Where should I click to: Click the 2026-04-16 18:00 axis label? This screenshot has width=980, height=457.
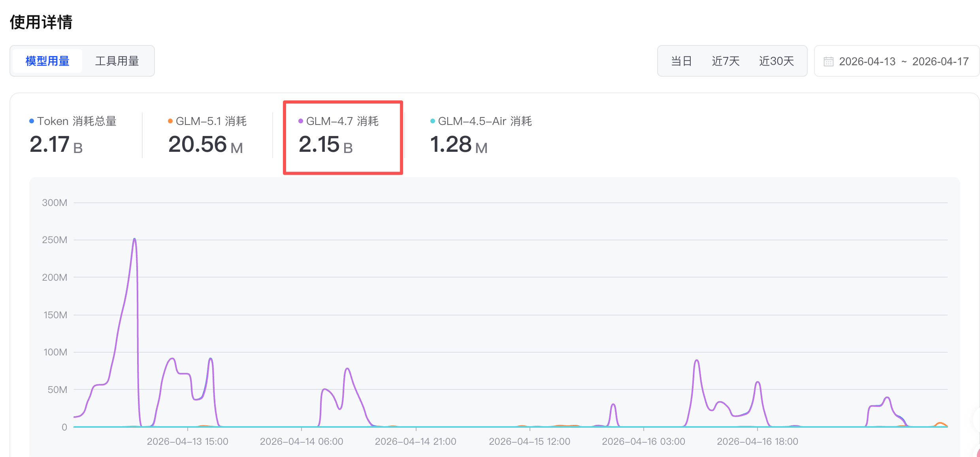tap(758, 442)
